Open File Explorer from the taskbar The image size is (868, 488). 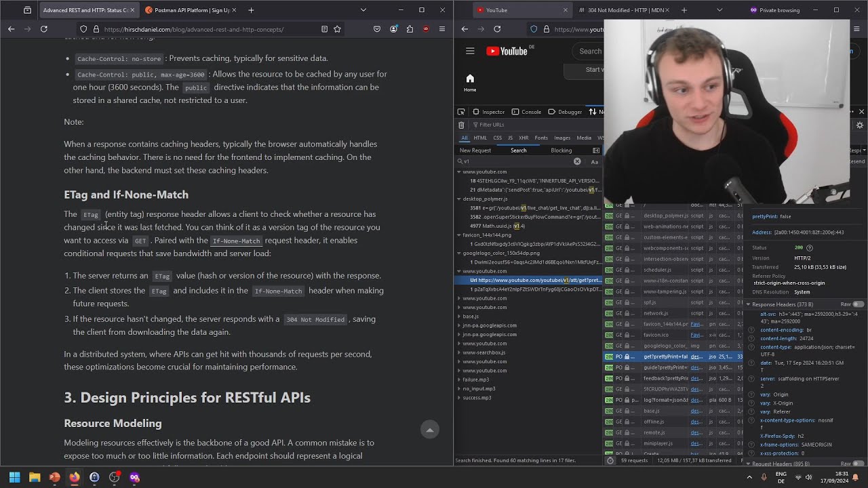click(35, 477)
